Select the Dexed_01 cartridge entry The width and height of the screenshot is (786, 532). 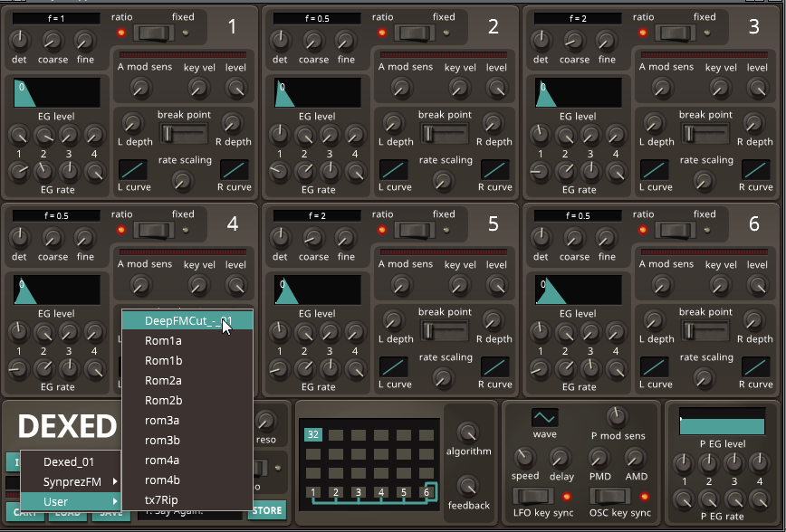(x=69, y=461)
